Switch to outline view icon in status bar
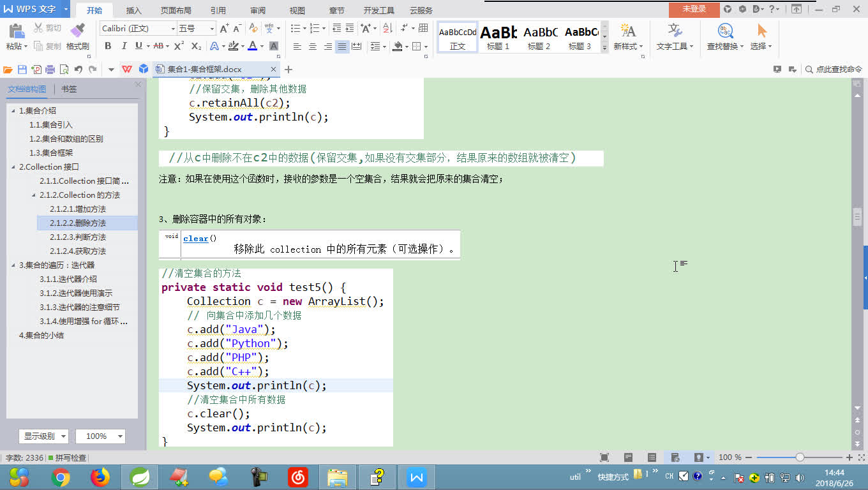This screenshot has width=868, height=490. pyautogui.click(x=652, y=457)
